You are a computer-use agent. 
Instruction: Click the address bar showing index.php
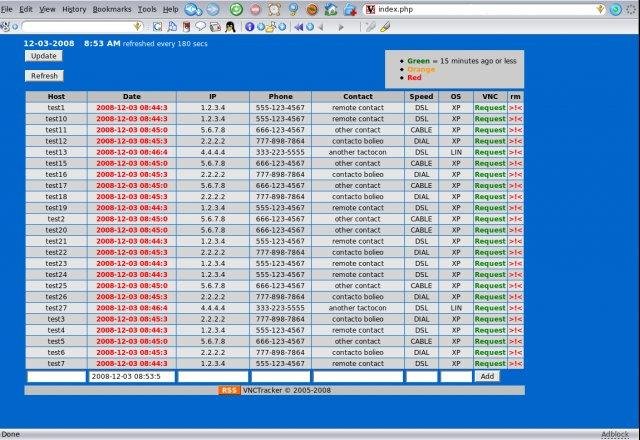tap(484, 9)
